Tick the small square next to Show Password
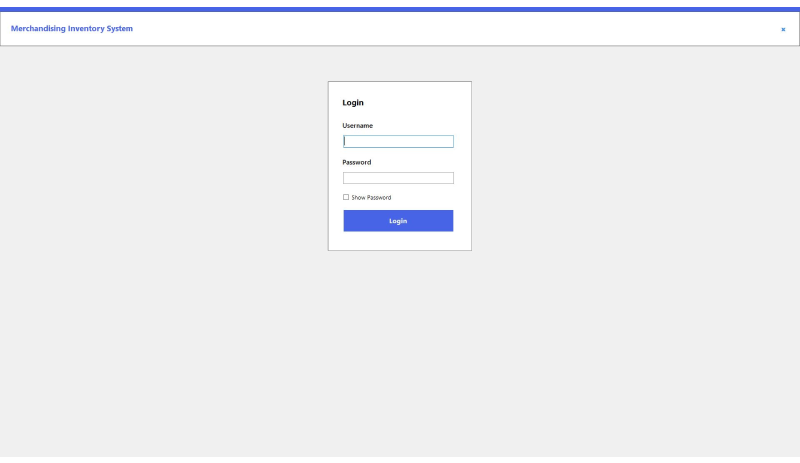 click(346, 197)
